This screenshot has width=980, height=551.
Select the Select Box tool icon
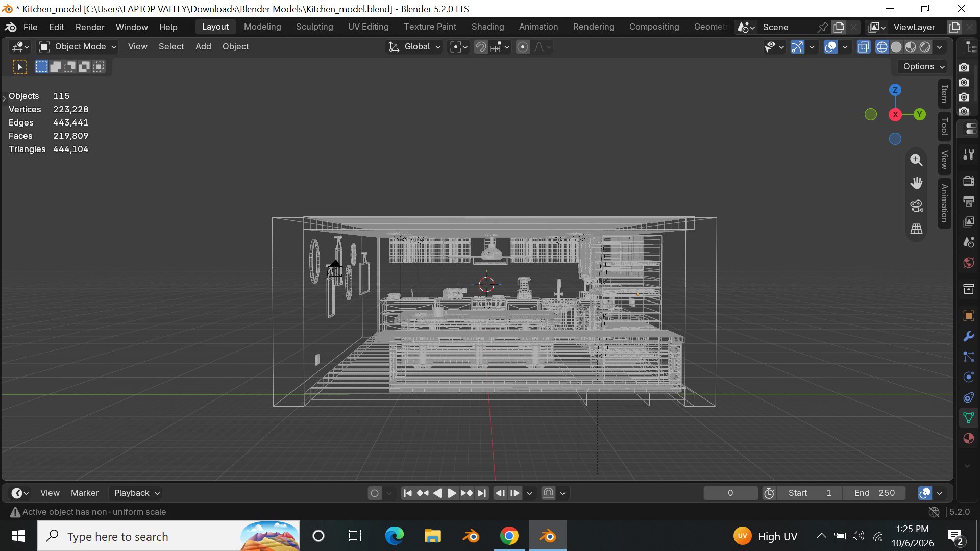click(20, 67)
